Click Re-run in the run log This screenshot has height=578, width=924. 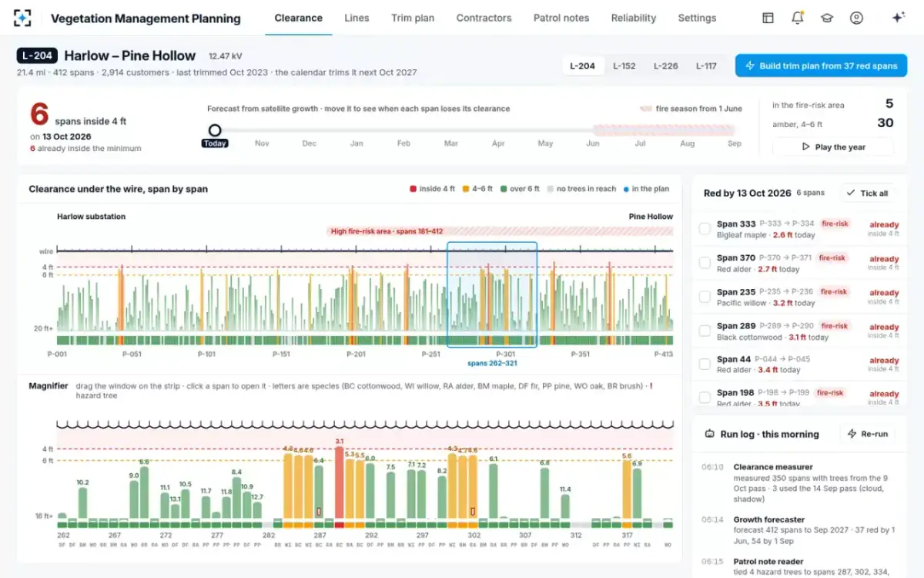click(x=867, y=434)
